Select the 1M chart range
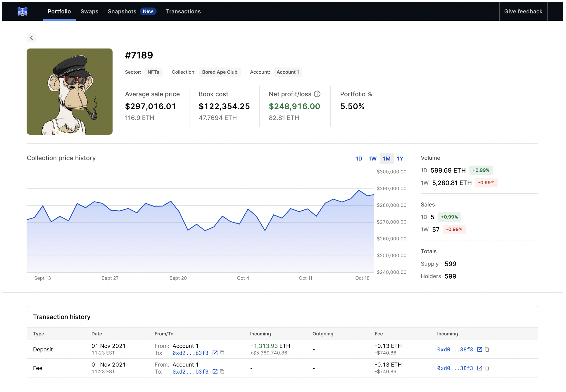 [387, 159]
